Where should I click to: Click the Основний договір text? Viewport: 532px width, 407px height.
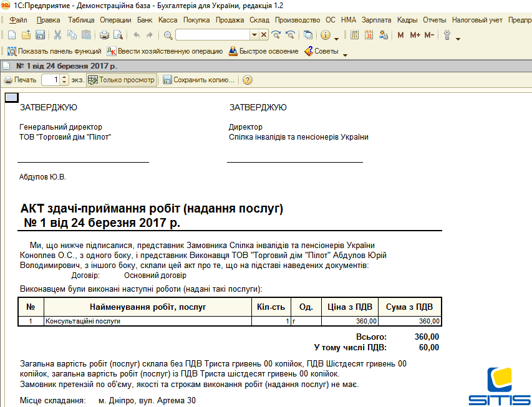[155, 275]
